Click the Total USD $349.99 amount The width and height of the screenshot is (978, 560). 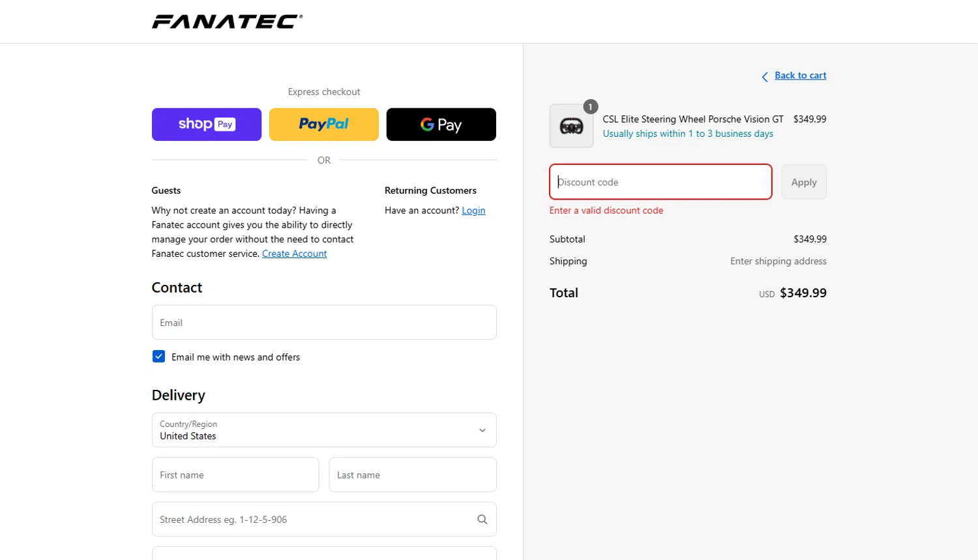793,293
